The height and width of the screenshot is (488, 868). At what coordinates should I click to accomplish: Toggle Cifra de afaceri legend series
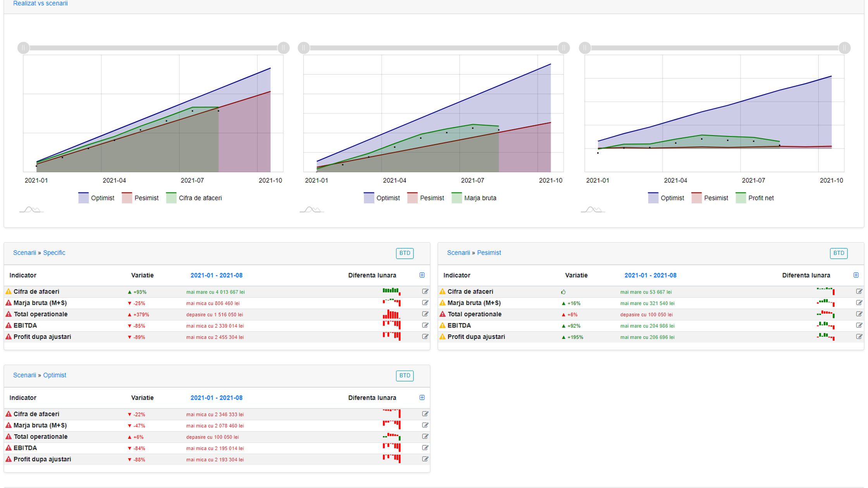(x=194, y=198)
